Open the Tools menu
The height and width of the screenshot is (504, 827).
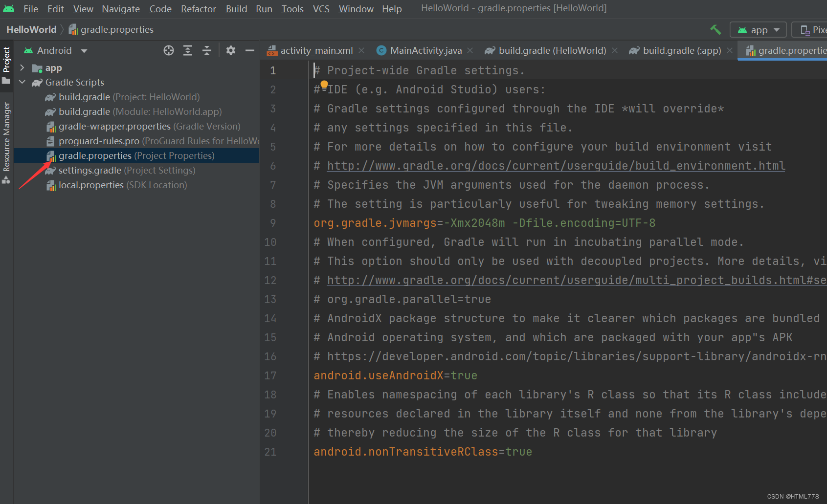[292, 9]
